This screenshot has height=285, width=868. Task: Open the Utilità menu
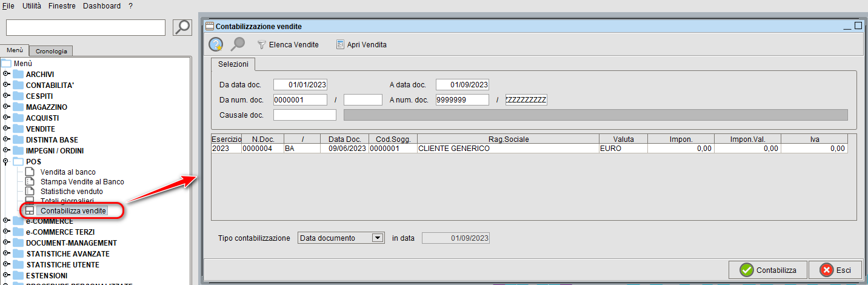click(x=32, y=5)
